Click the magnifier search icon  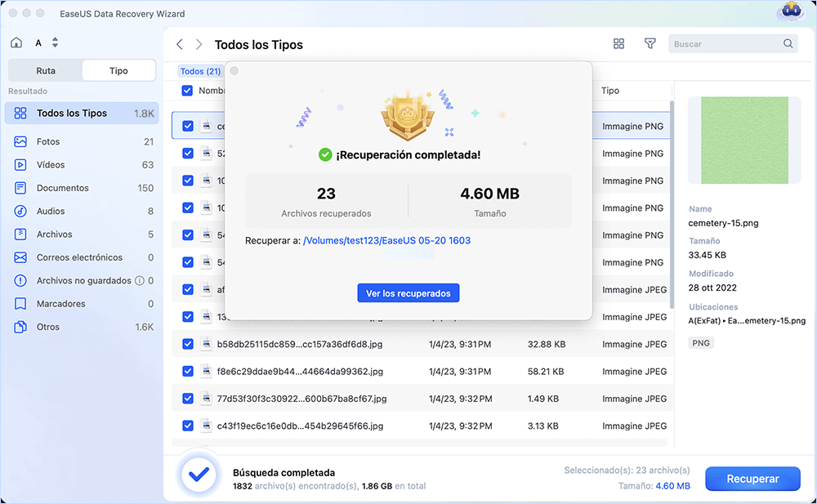click(x=788, y=44)
